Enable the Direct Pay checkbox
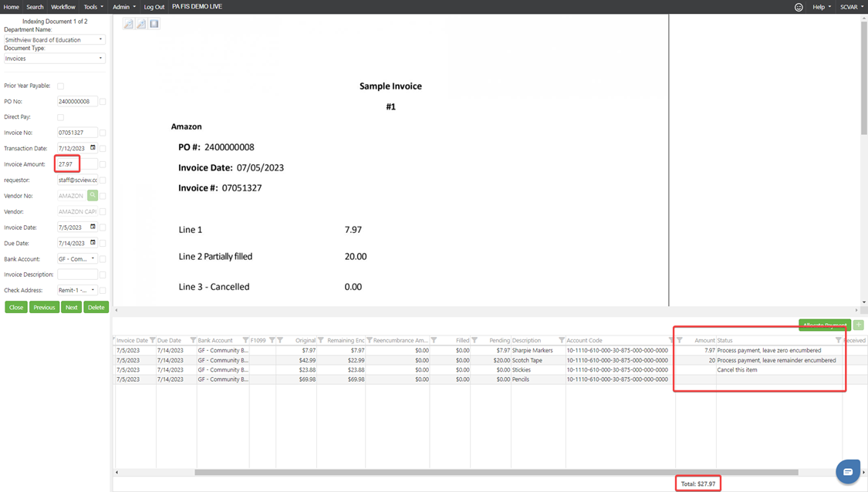 click(60, 117)
